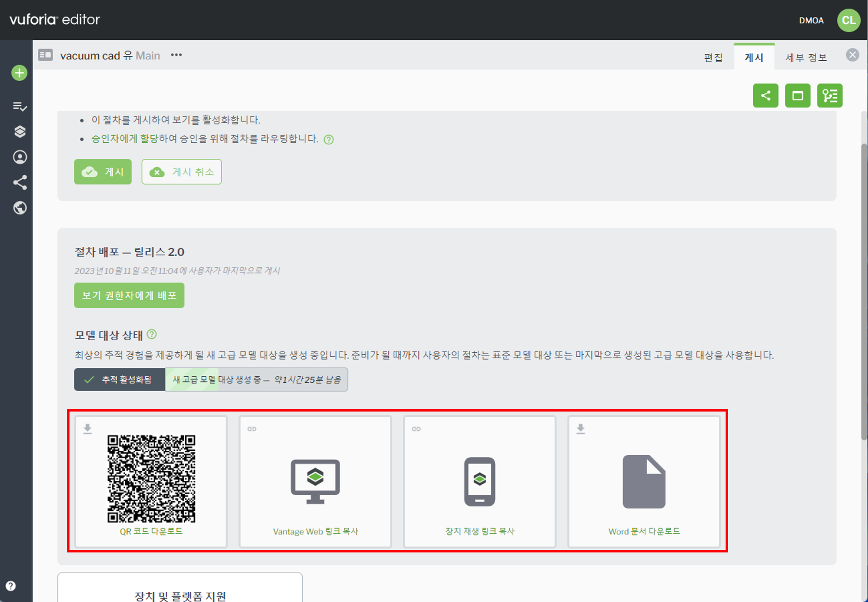Open the three-dot menu beside Main
The width and height of the screenshot is (868, 602).
coord(176,55)
